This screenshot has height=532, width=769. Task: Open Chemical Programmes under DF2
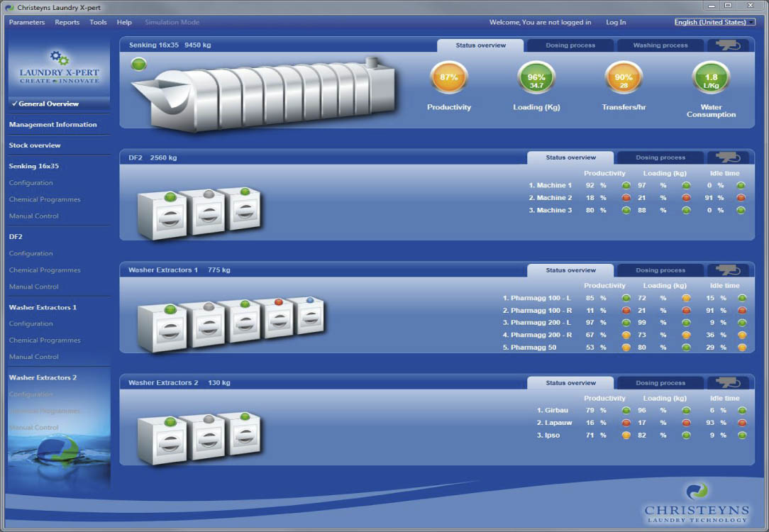(45, 270)
